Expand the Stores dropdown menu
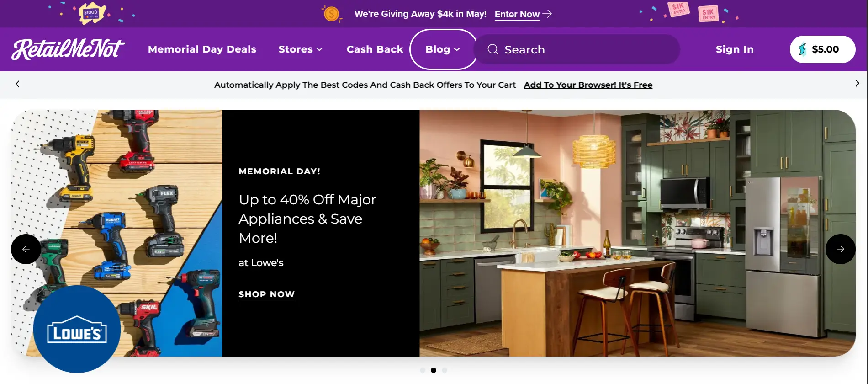This screenshot has height=384, width=868. tap(300, 49)
